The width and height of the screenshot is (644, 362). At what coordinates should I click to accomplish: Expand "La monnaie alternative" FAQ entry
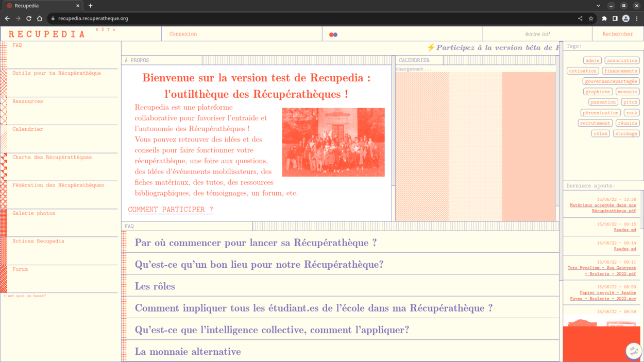coord(188,352)
